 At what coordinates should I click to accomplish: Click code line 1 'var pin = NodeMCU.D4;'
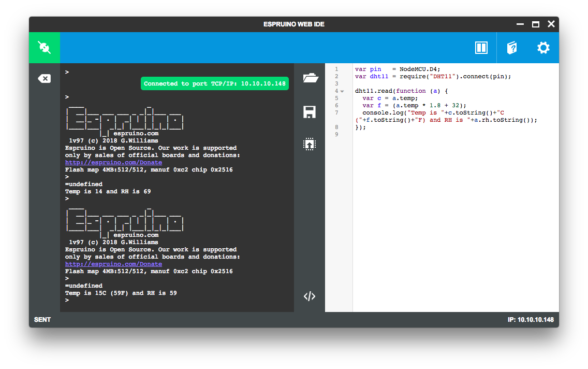coord(398,69)
